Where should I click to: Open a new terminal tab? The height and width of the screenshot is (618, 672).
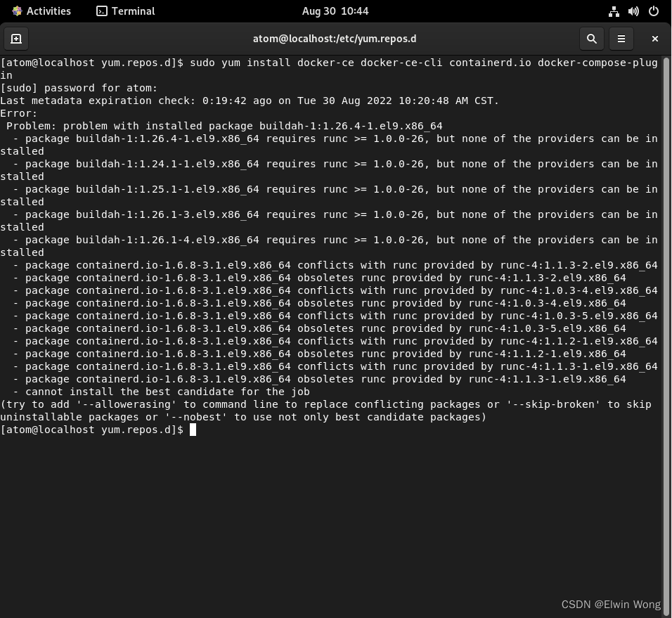tap(16, 39)
